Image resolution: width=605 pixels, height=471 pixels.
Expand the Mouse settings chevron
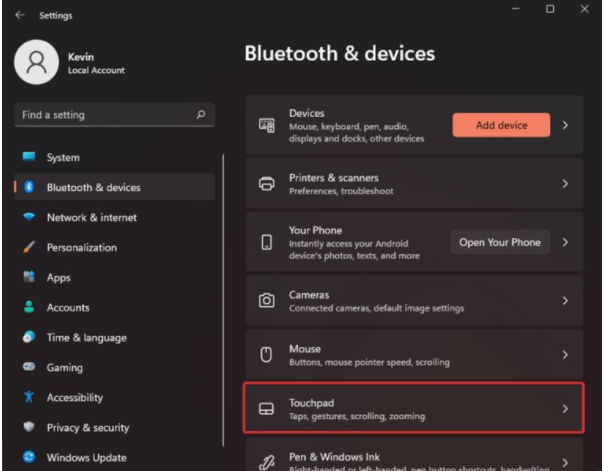[x=564, y=355]
